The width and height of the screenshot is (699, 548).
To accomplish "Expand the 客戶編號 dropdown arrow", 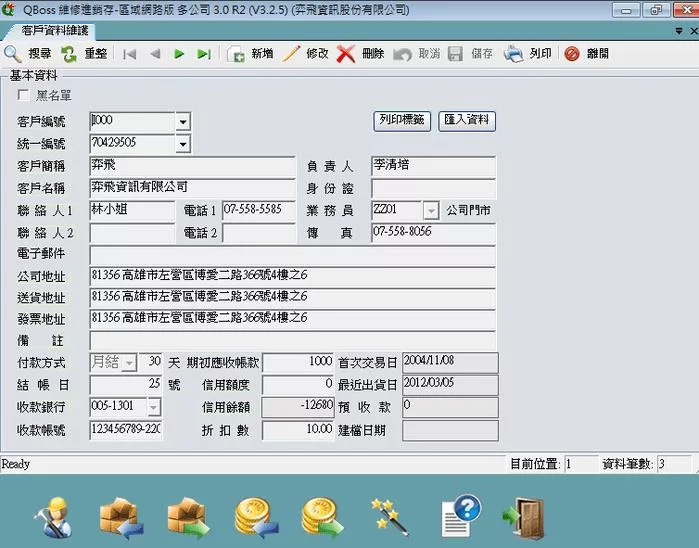I will pos(182,122).
